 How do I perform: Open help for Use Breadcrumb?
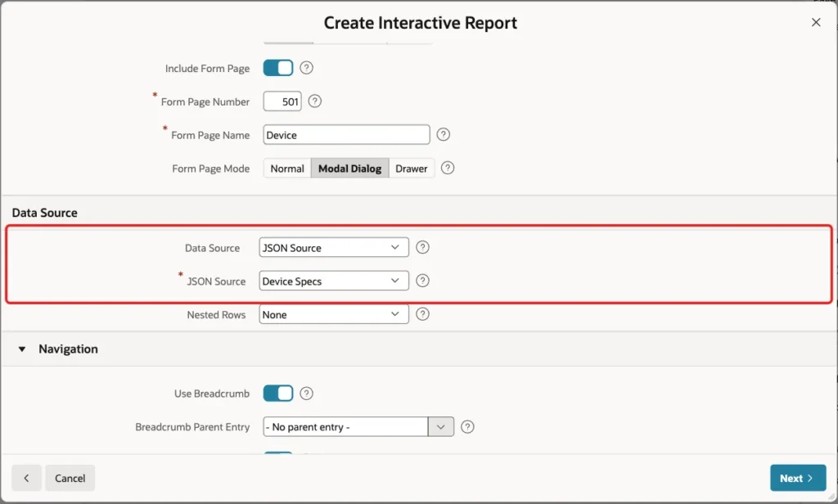pyautogui.click(x=306, y=394)
